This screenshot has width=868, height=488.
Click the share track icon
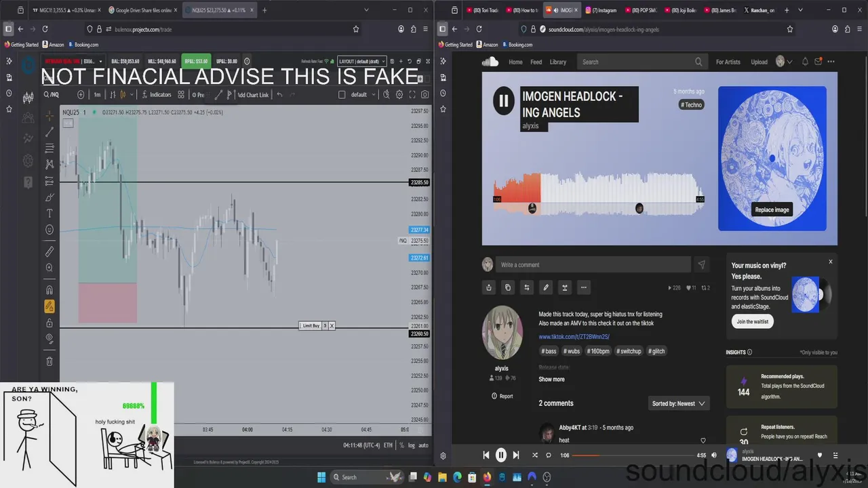[x=488, y=287]
